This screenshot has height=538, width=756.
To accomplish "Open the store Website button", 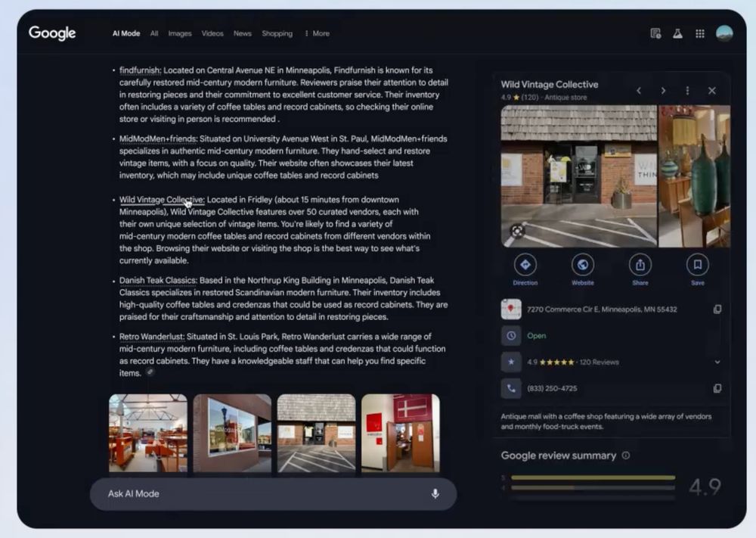I will pos(582,269).
